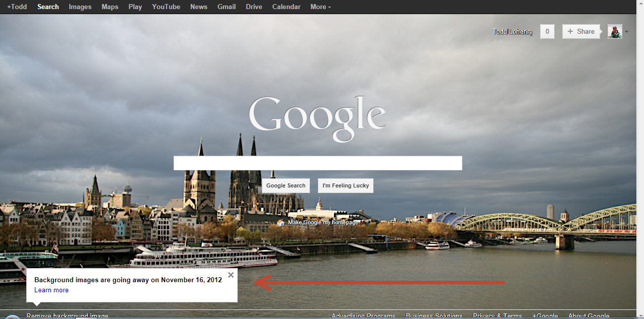Click the profile avatar picture
This screenshot has height=319, width=644.
pos(614,32)
